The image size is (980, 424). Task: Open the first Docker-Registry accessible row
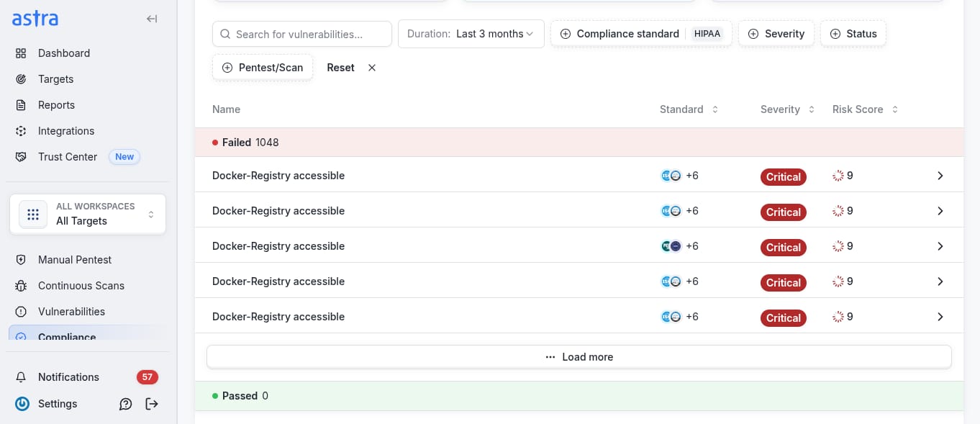(x=579, y=175)
